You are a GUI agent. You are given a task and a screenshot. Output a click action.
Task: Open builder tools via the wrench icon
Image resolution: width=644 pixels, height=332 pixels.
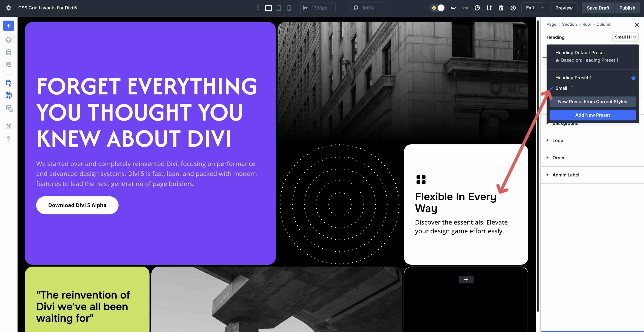9,126
